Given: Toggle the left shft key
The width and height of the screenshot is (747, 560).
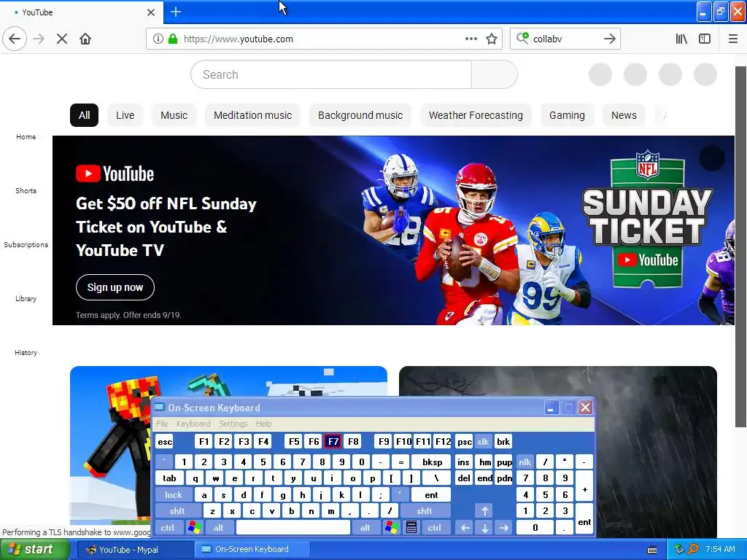Looking at the screenshot, I should (x=177, y=511).
